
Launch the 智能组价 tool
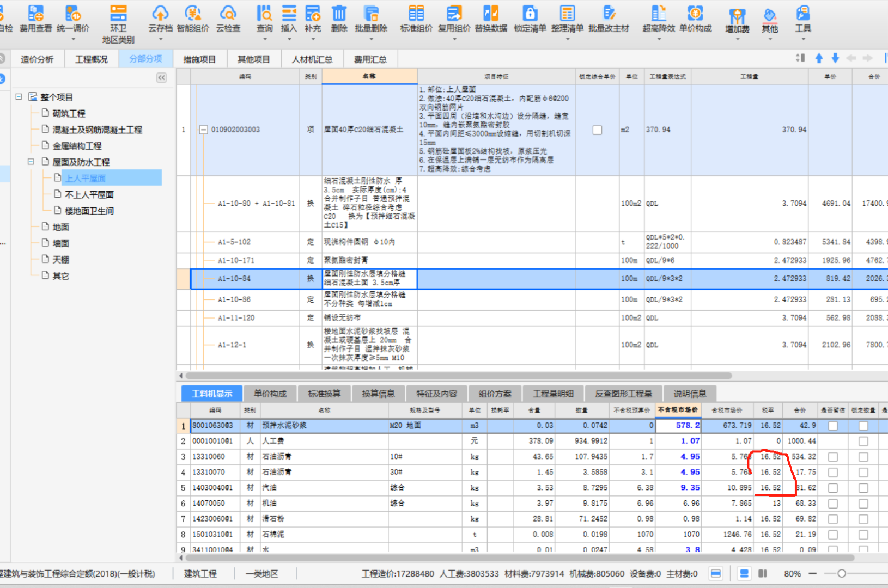point(193,18)
